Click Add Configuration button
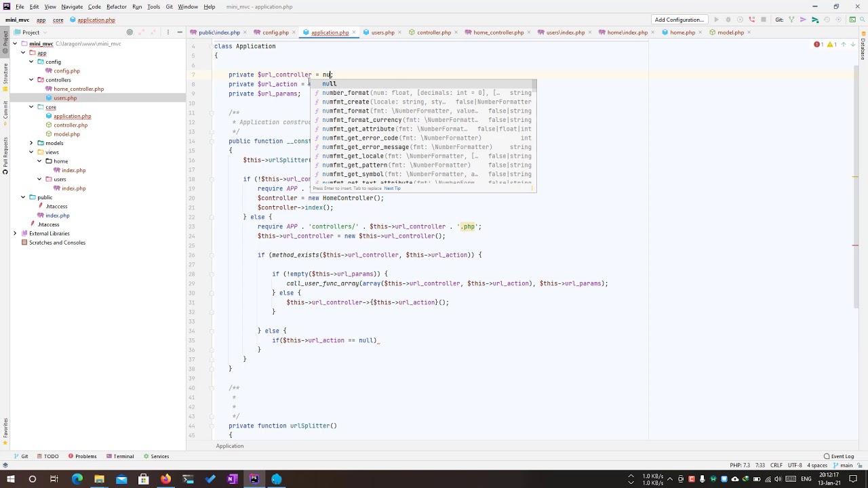 [679, 20]
